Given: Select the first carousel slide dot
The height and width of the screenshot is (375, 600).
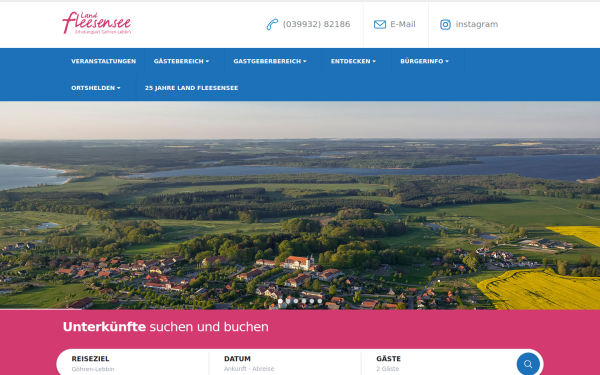Looking at the screenshot, I should pos(280,301).
